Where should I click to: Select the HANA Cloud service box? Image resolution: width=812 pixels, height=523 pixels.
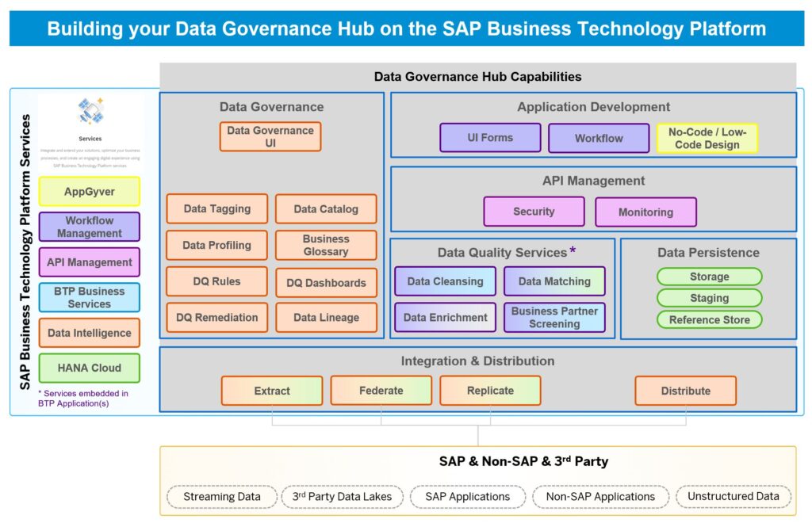[90, 368]
